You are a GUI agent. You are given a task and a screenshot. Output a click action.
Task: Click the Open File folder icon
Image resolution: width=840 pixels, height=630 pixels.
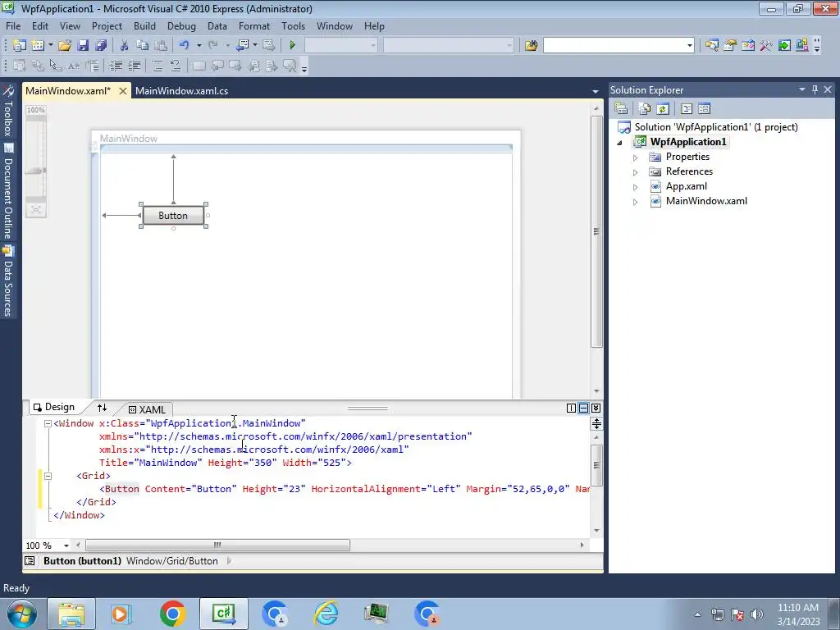pyautogui.click(x=65, y=46)
